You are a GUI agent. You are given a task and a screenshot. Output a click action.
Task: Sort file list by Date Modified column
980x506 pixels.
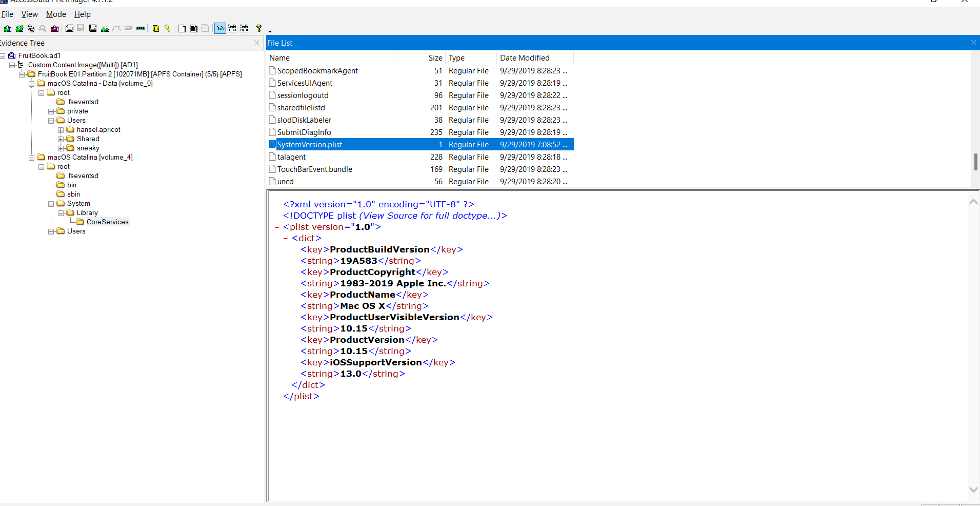click(x=535, y=57)
